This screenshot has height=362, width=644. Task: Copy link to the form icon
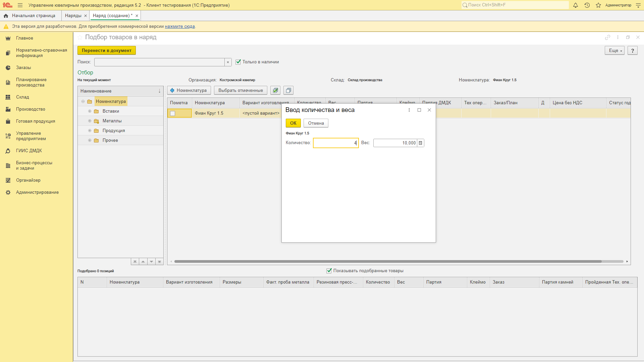click(x=607, y=38)
